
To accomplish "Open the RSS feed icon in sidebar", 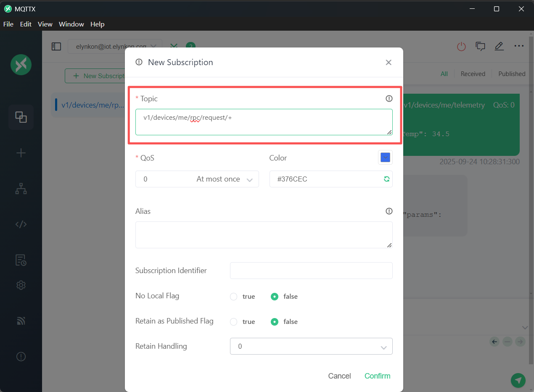I will tap(21, 321).
